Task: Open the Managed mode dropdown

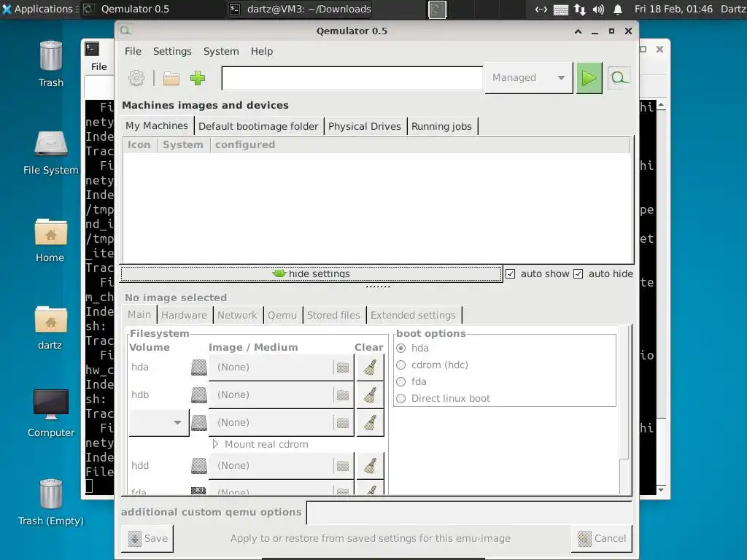Action: 529,77
